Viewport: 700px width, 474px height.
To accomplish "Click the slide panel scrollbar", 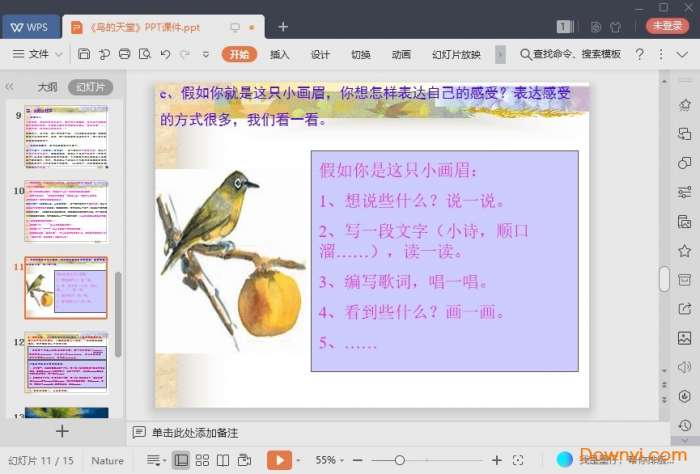I will click(118, 314).
